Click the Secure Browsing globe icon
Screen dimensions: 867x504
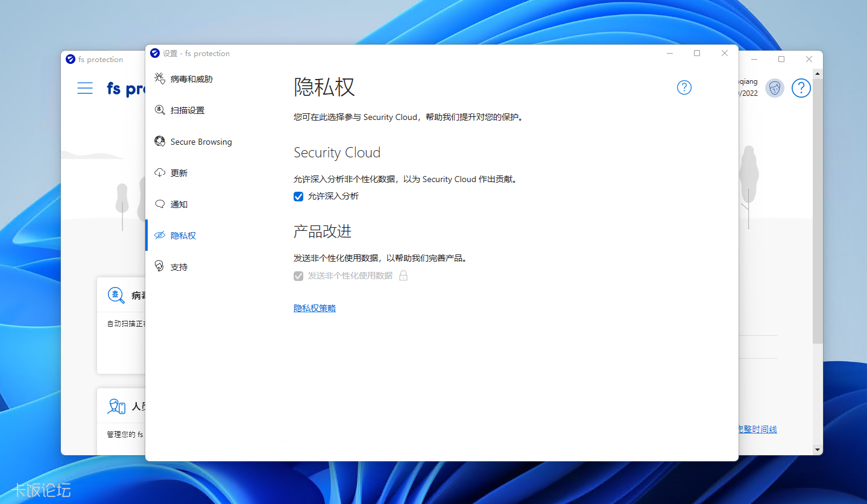click(160, 141)
